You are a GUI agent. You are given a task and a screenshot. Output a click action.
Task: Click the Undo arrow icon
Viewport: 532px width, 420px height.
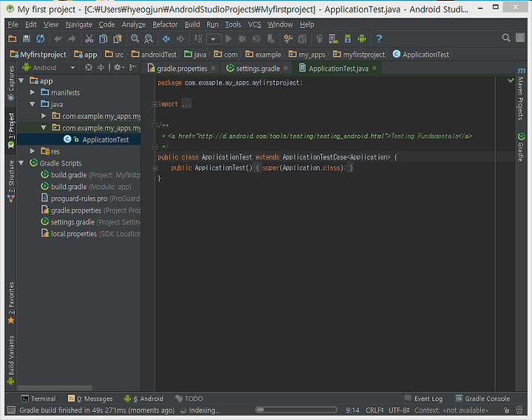point(58,39)
